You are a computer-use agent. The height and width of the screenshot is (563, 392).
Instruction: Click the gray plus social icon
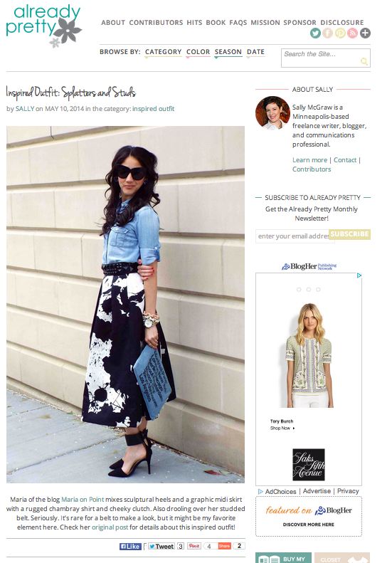pyautogui.click(x=365, y=33)
